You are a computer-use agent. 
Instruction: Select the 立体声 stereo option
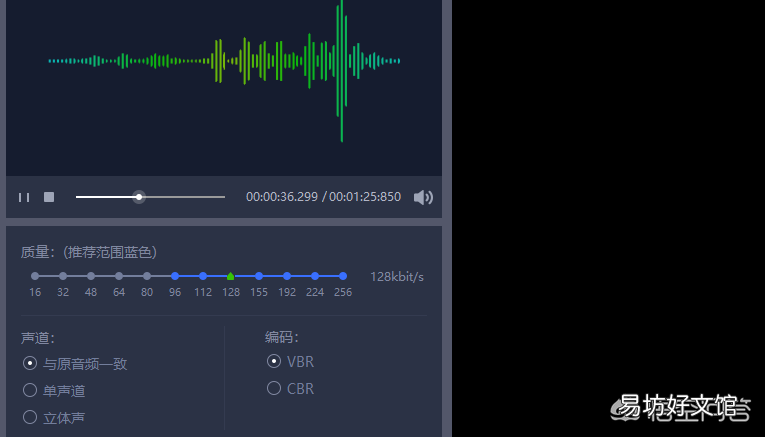pos(54,417)
